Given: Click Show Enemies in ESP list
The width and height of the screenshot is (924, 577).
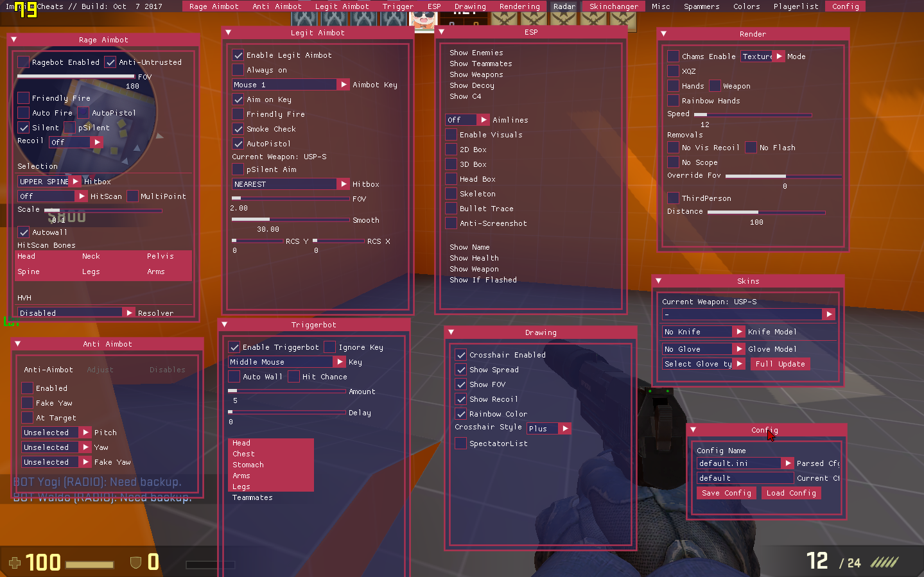Looking at the screenshot, I should click(x=476, y=53).
